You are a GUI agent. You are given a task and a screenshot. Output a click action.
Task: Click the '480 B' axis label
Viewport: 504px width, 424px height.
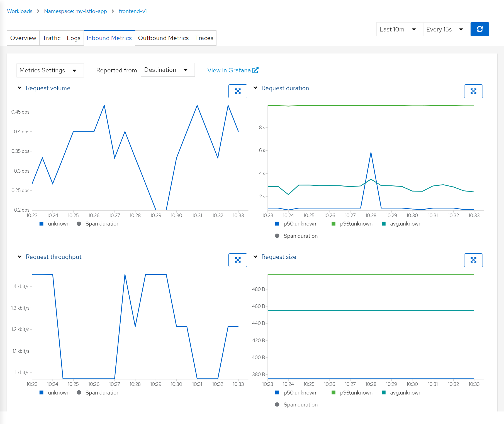pos(258,289)
